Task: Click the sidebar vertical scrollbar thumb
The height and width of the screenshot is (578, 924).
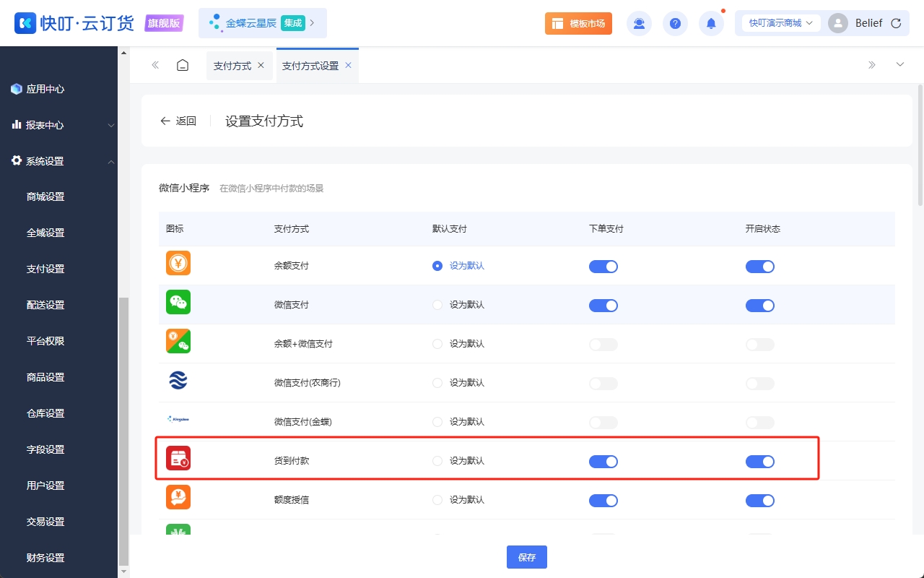Action: [x=123, y=431]
